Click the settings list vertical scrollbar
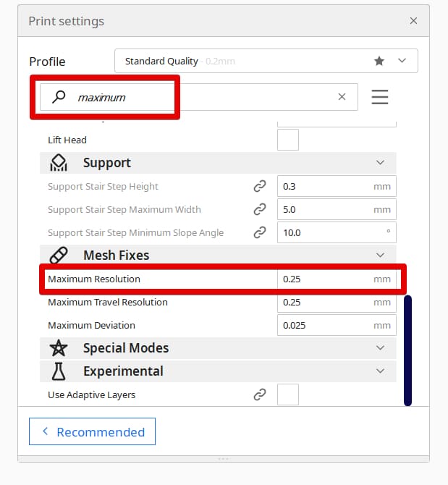The image size is (448, 485). click(x=407, y=350)
